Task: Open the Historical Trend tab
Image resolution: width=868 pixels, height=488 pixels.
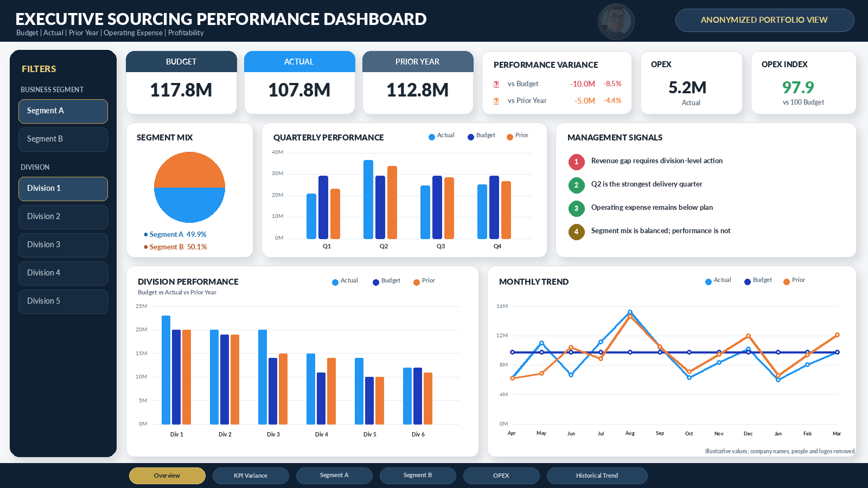Action: click(597, 476)
